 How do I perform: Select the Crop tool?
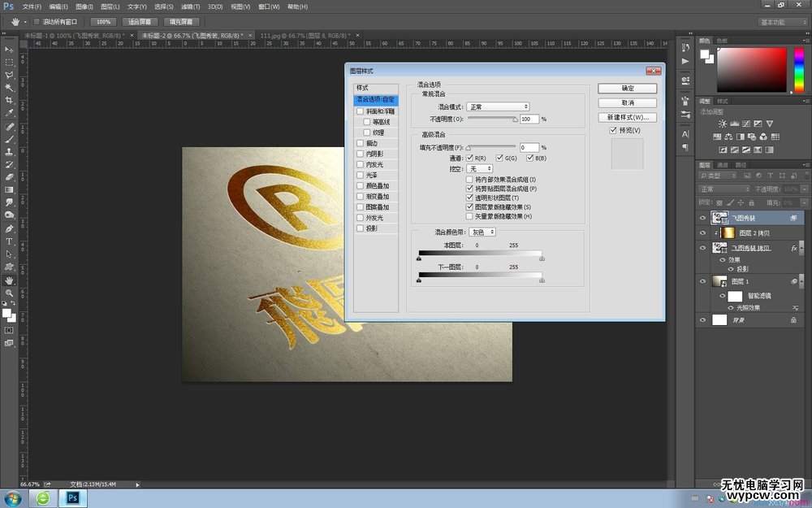9,100
